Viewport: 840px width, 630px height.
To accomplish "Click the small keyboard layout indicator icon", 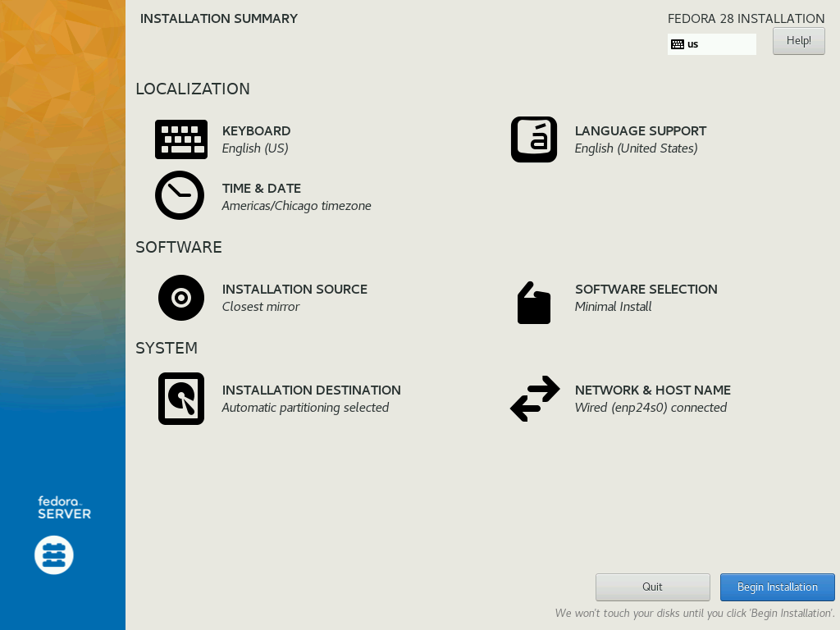I will point(677,44).
